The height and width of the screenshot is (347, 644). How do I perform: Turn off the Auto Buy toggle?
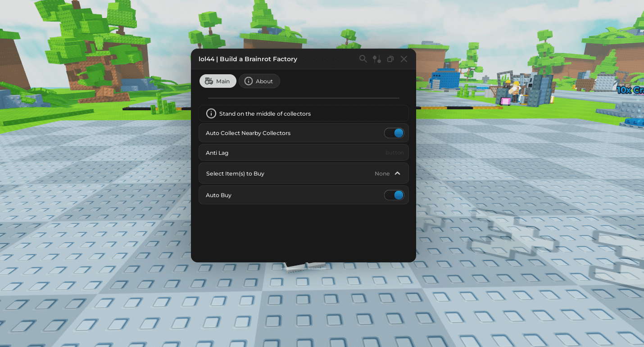pyautogui.click(x=394, y=195)
